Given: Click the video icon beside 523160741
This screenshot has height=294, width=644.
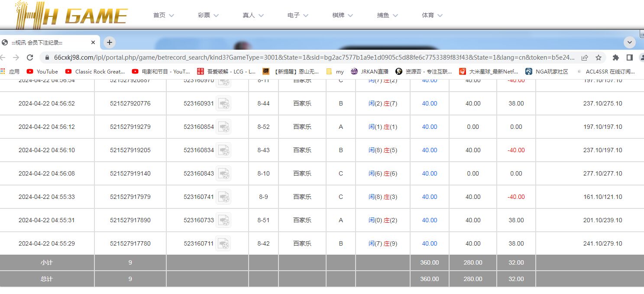Looking at the screenshot, I should 223,197.
